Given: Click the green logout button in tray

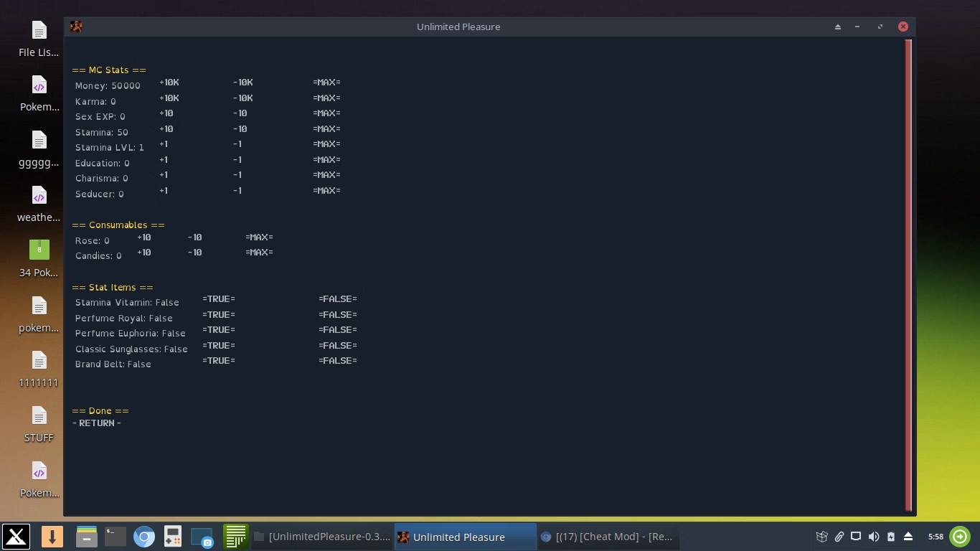Looking at the screenshot, I should click(x=960, y=537).
